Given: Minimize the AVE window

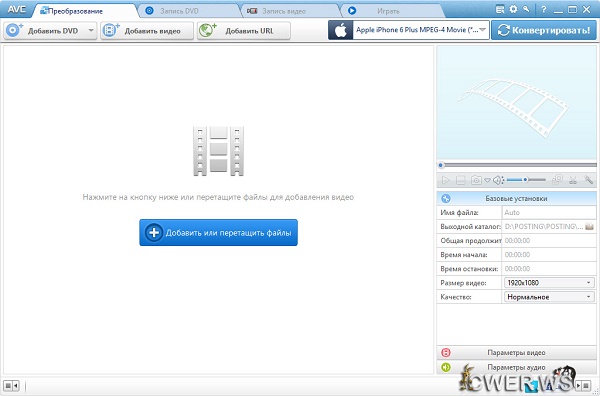Looking at the screenshot, I should 559,11.
